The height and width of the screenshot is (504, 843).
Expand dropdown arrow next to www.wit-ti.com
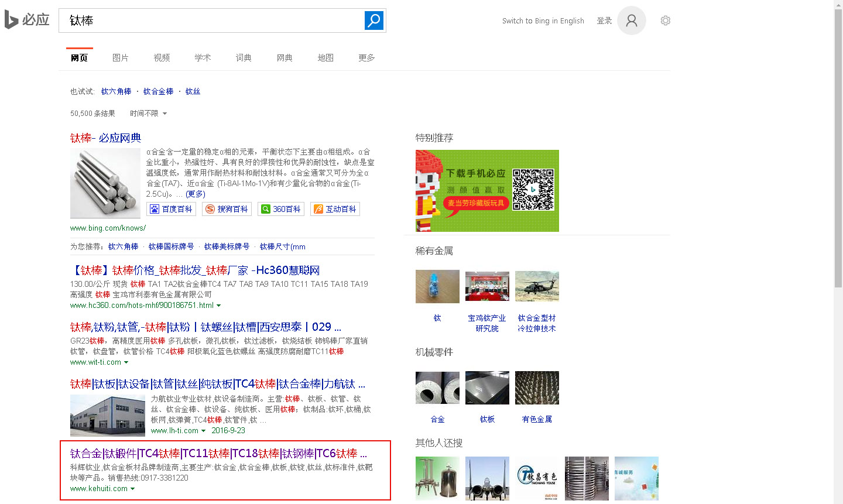(126, 362)
